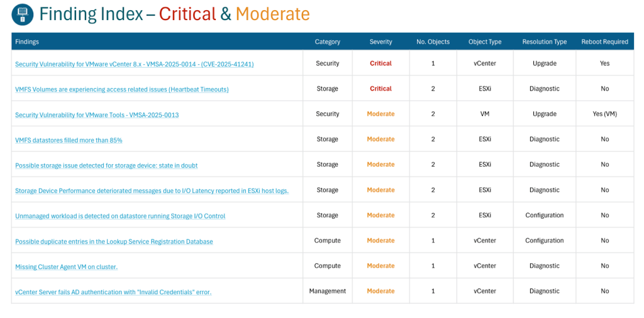Click Diagnostic in the VMFS Volumes row
The image size is (644, 318).
tap(544, 89)
